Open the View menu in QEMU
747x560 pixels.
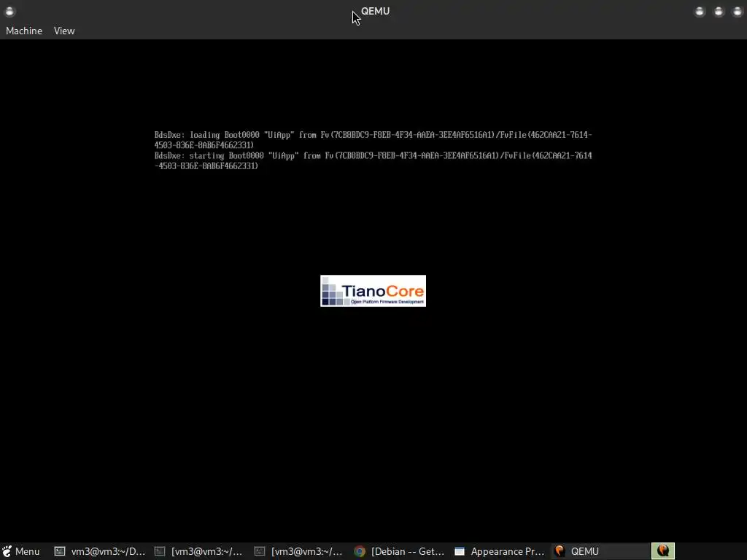(64, 31)
